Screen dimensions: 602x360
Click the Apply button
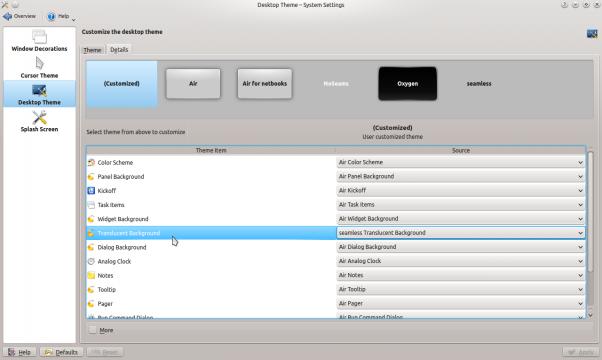581,352
